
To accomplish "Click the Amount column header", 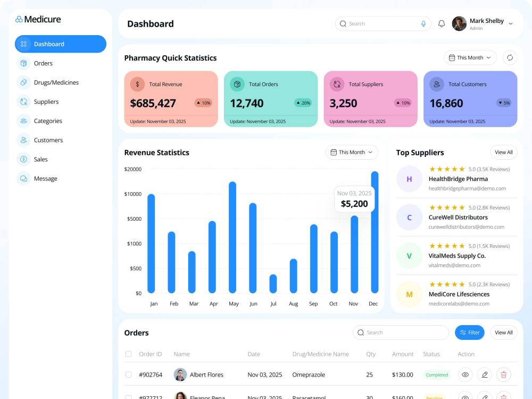I will (x=403, y=354).
